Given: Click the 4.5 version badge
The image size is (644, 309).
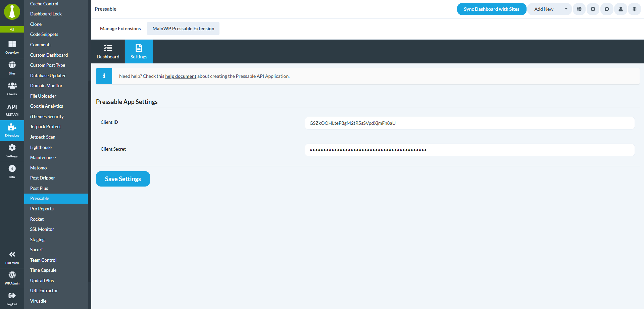Looking at the screenshot, I should point(12,29).
